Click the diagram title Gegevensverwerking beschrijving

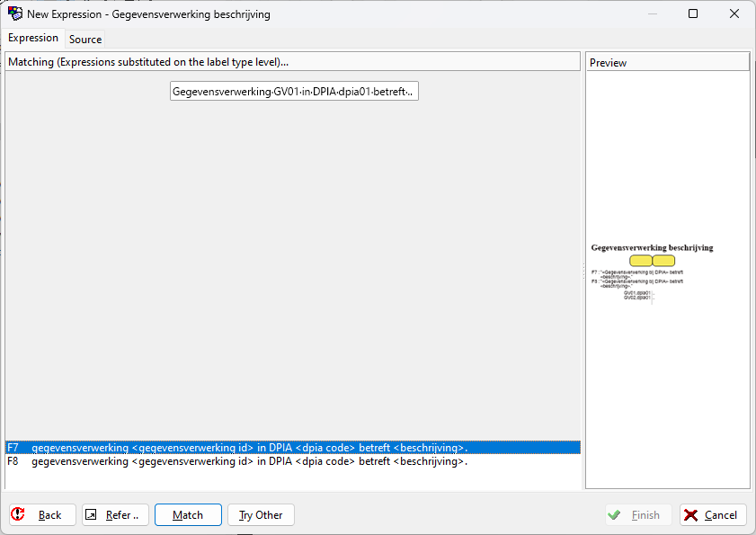652,247
